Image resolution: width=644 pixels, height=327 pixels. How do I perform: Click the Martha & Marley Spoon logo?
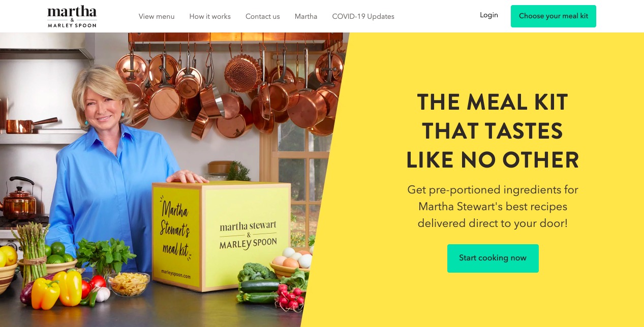tap(72, 16)
